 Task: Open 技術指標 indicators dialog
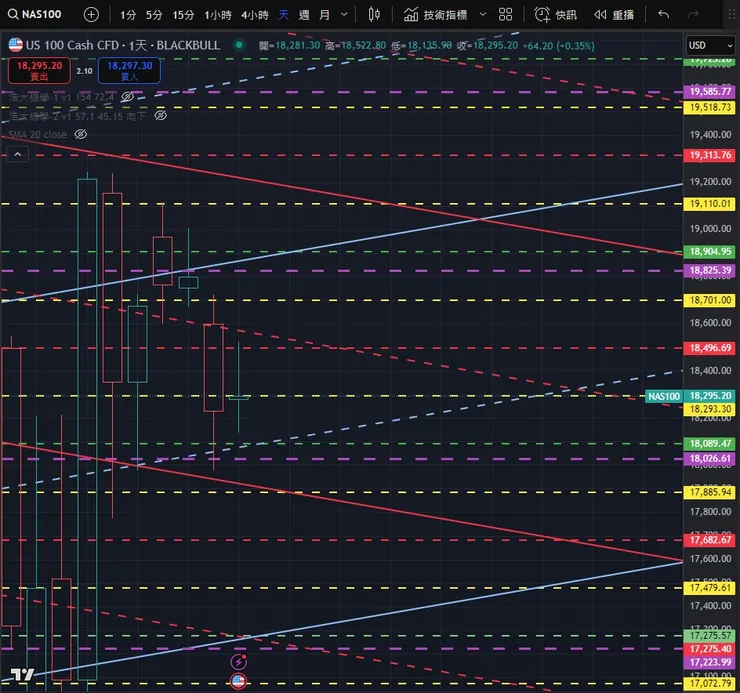coord(435,15)
